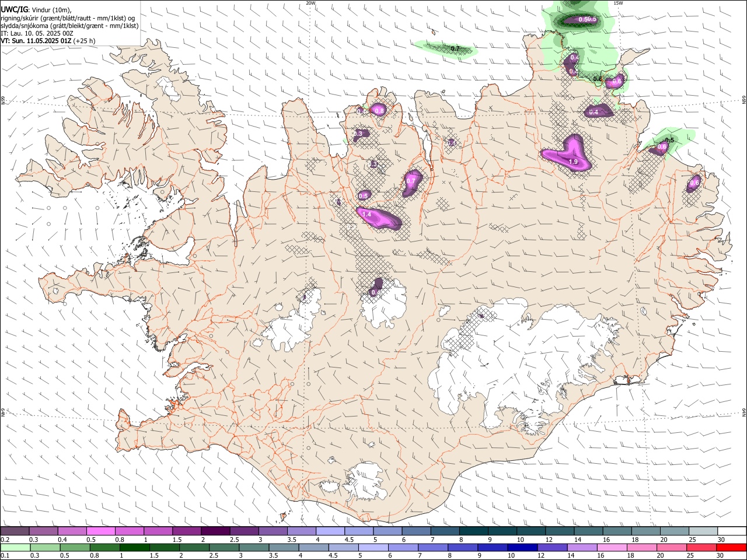Image resolution: width=747 pixels, height=560 pixels.
Task: Select top legend lavender swatch between 4 and 4.5
Action: coord(330,531)
